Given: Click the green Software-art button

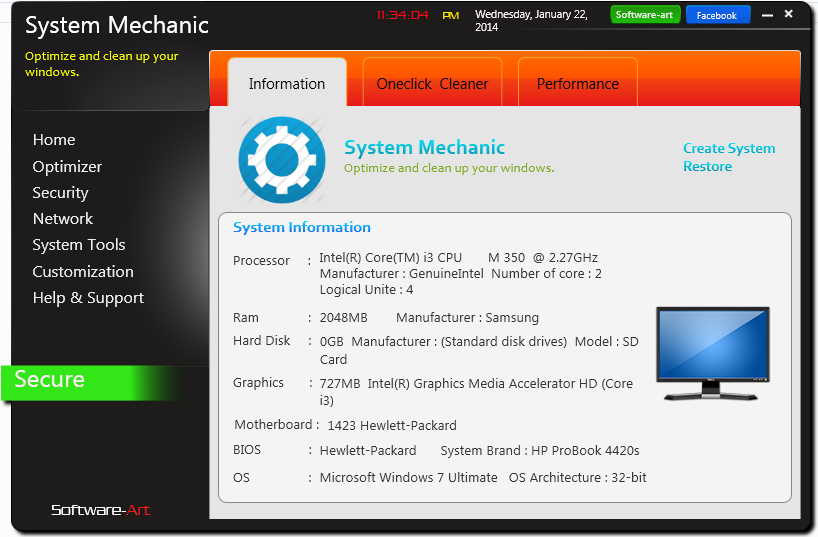Looking at the screenshot, I should tap(645, 15).
